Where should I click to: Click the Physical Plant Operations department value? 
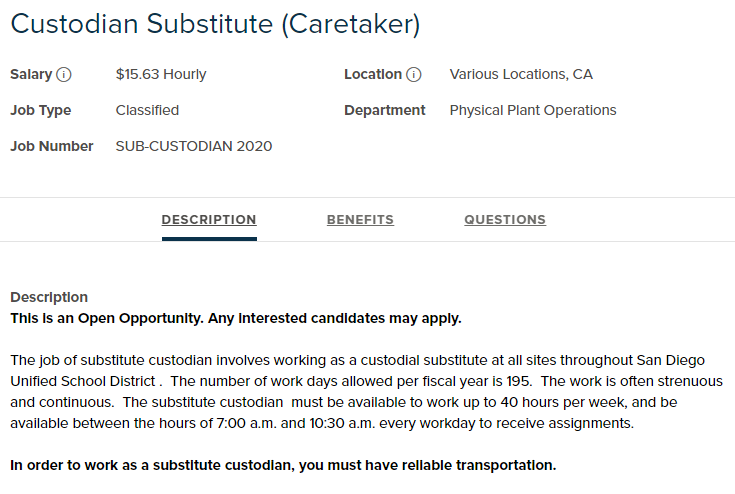pyautogui.click(x=533, y=111)
